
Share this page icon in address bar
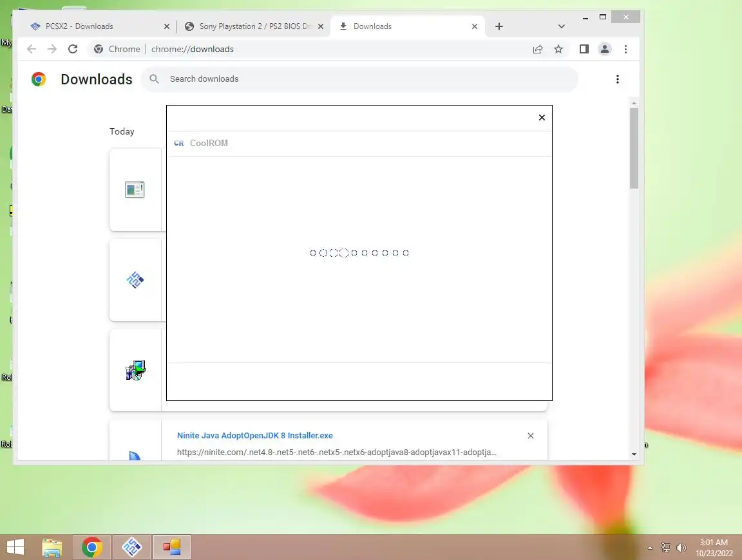coord(538,49)
